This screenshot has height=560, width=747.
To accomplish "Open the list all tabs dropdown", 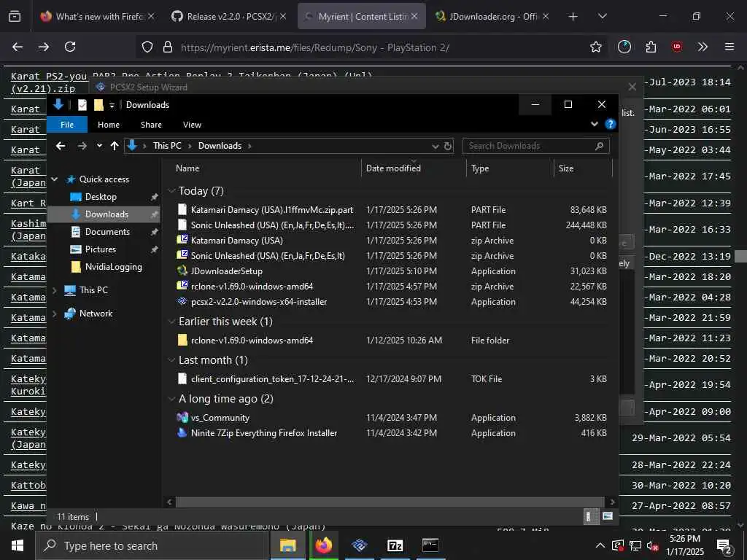I will coord(603,17).
